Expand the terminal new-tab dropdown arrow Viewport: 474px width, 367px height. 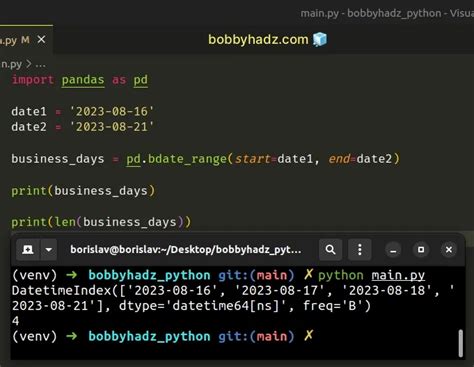(49, 249)
